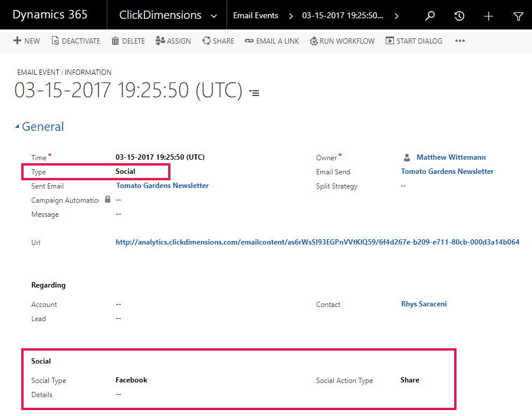Click the Message field empty value
The image size is (532, 416).
click(x=119, y=214)
